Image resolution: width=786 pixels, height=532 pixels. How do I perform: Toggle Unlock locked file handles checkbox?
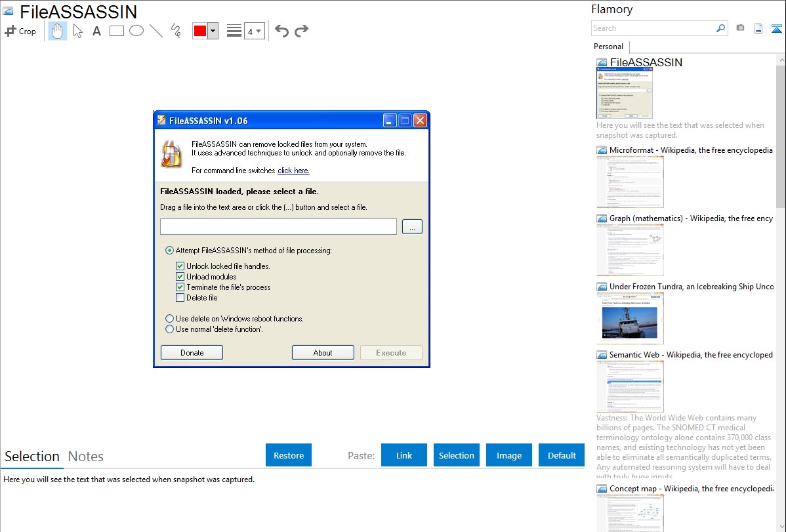[x=180, y=266]
